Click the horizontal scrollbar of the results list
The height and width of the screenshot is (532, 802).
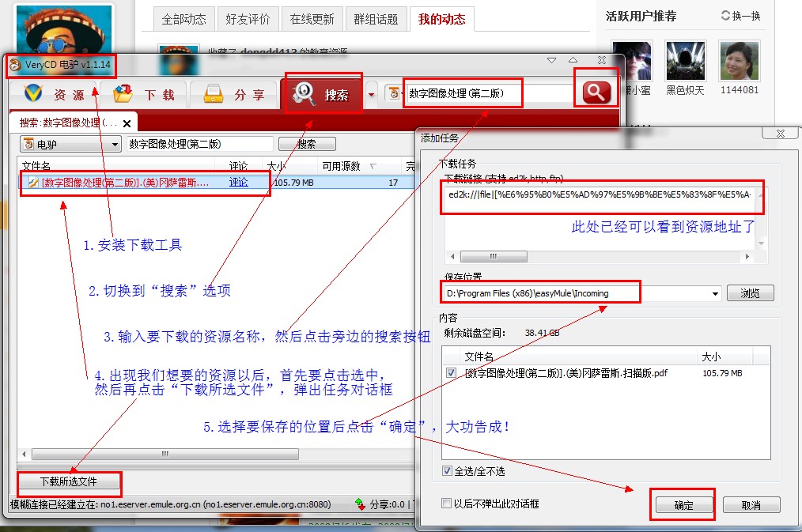point(165,454)
